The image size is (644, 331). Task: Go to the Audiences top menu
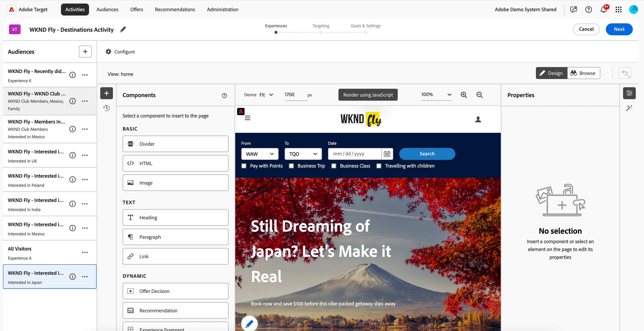(107, 10)
